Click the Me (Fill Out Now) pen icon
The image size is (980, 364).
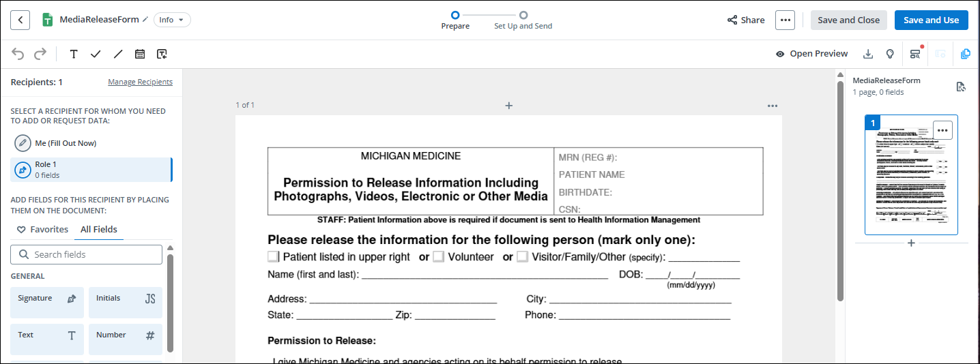pos(23,143)
